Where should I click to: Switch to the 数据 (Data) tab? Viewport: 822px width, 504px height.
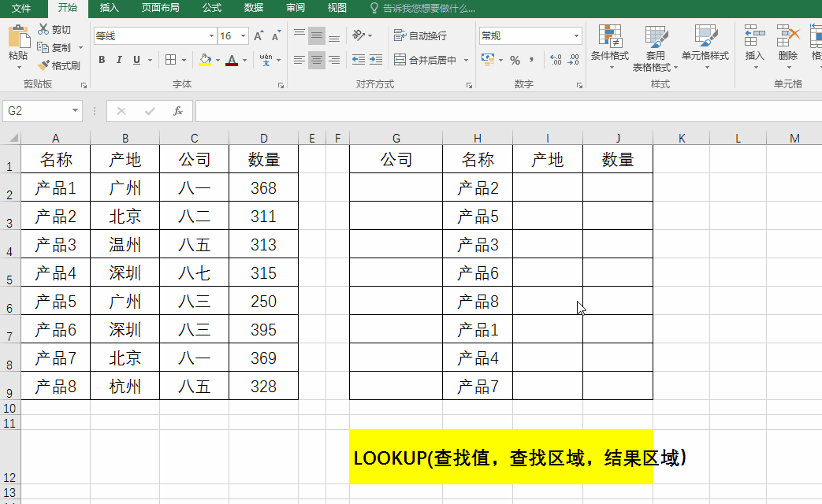[254, 8]
